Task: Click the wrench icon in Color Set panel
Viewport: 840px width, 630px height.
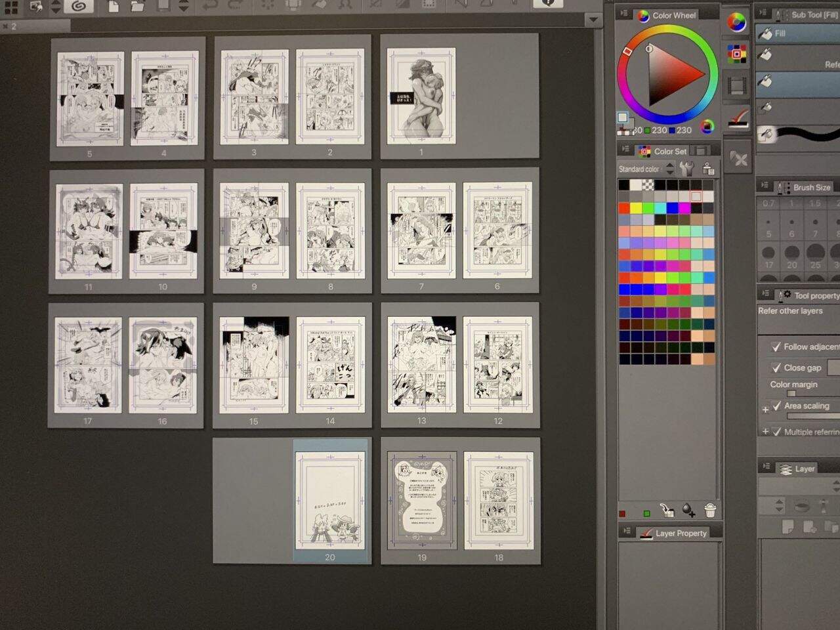Action: (686, 169)
